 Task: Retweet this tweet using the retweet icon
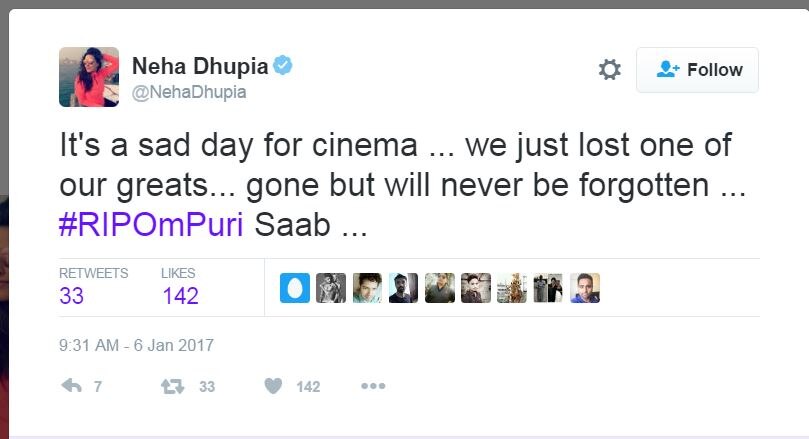[x=173, y=386]
